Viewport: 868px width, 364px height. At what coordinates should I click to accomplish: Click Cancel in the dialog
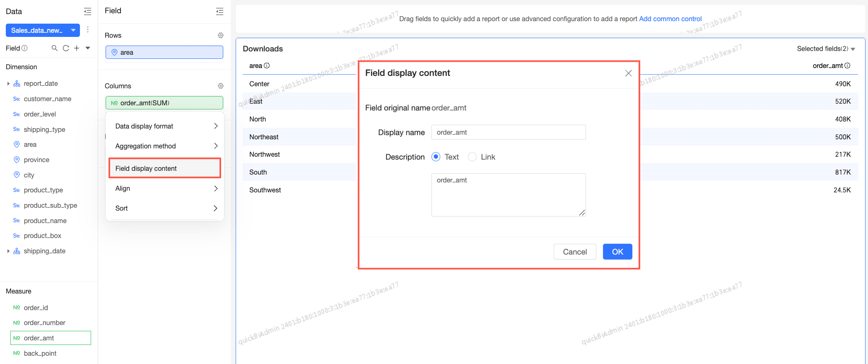click(x=575, y=252)
